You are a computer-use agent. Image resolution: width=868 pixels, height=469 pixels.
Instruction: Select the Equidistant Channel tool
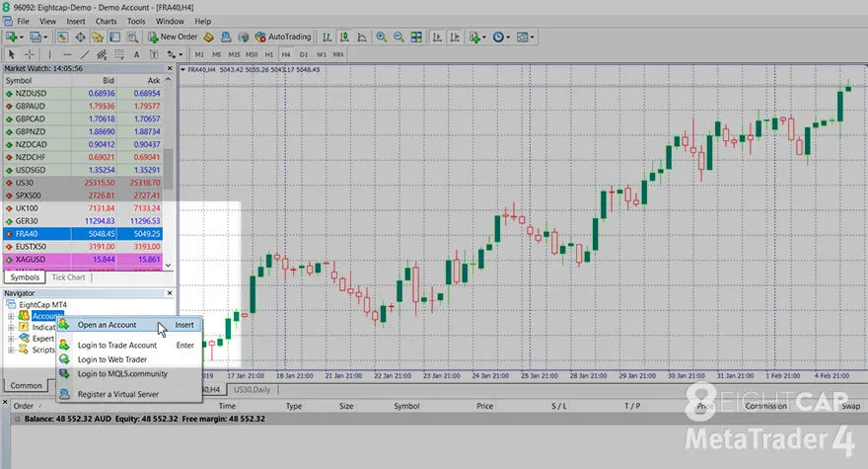click(102, 54)
